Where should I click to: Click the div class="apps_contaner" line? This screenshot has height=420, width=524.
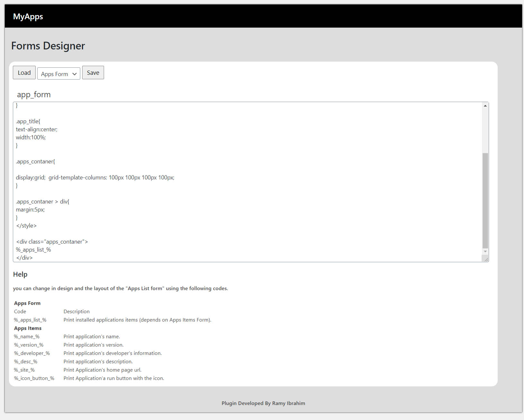pos(52,242)
